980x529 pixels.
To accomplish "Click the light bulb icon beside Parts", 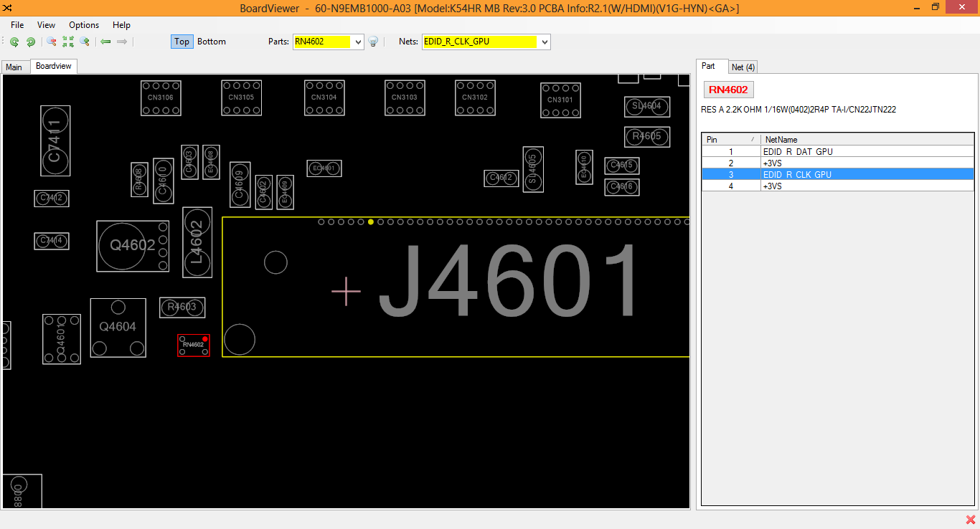I will (x=373, y=42).
